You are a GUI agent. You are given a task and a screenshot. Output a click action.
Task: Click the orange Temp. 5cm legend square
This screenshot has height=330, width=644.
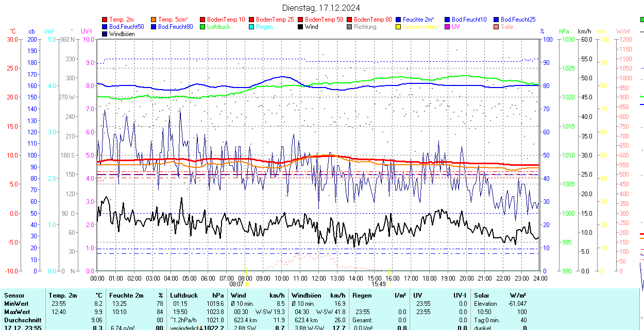coord(154,20)
